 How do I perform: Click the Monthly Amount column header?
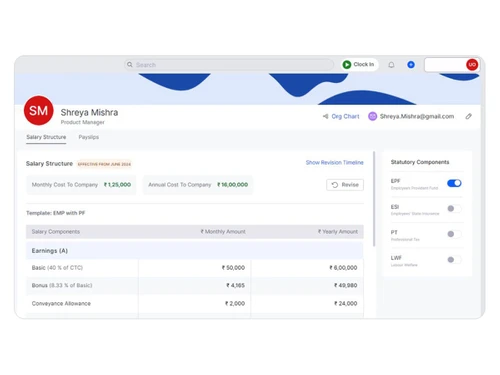coord(223,232)
